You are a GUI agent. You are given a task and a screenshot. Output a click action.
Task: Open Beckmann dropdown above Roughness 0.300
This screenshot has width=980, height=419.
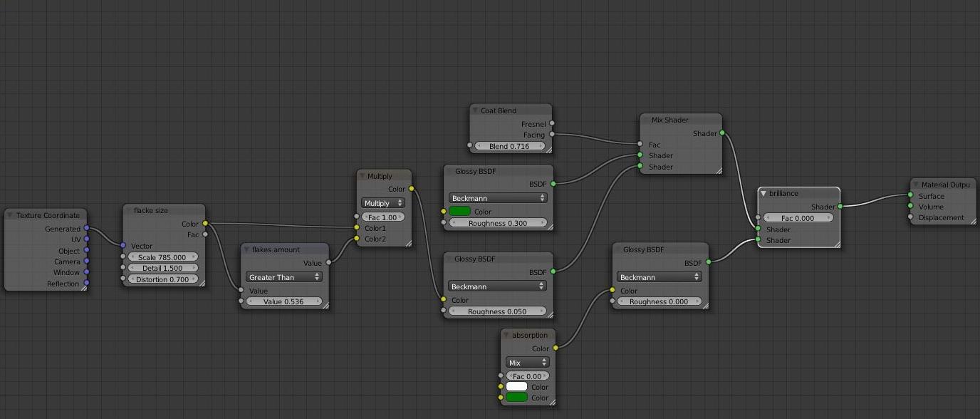(498, 198)
